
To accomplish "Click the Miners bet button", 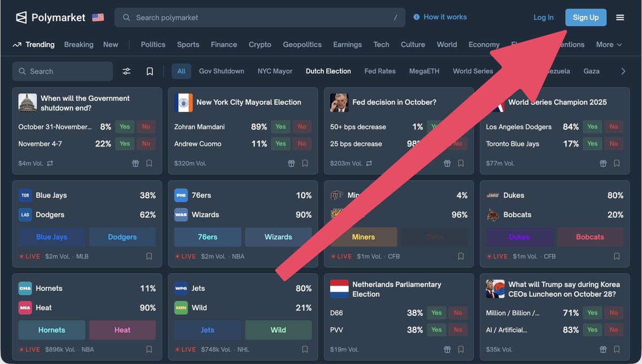I will [364, 237].
